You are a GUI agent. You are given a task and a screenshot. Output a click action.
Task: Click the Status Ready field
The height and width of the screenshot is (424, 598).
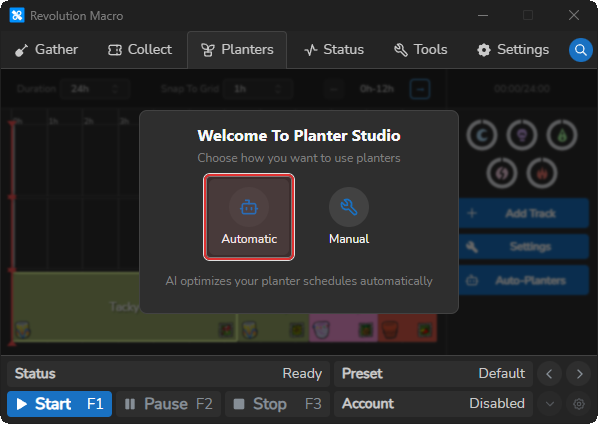coord(169,374)
